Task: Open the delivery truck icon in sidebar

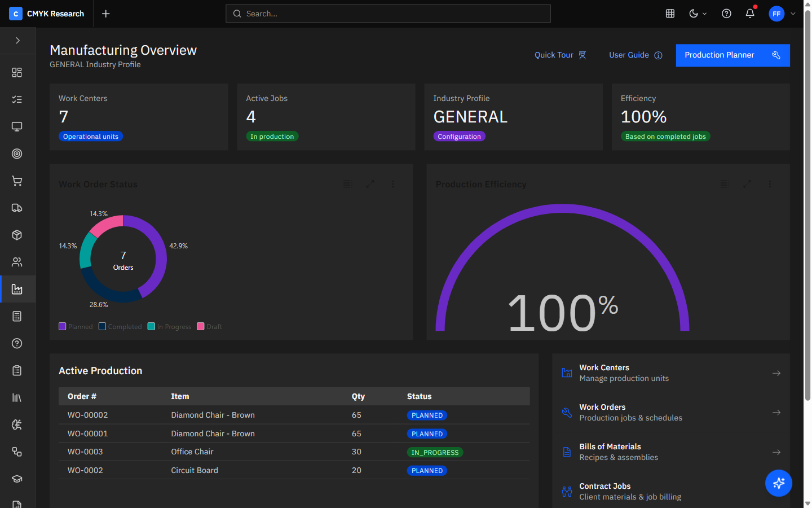Action: pyautogui.click(x=17, y=208)
